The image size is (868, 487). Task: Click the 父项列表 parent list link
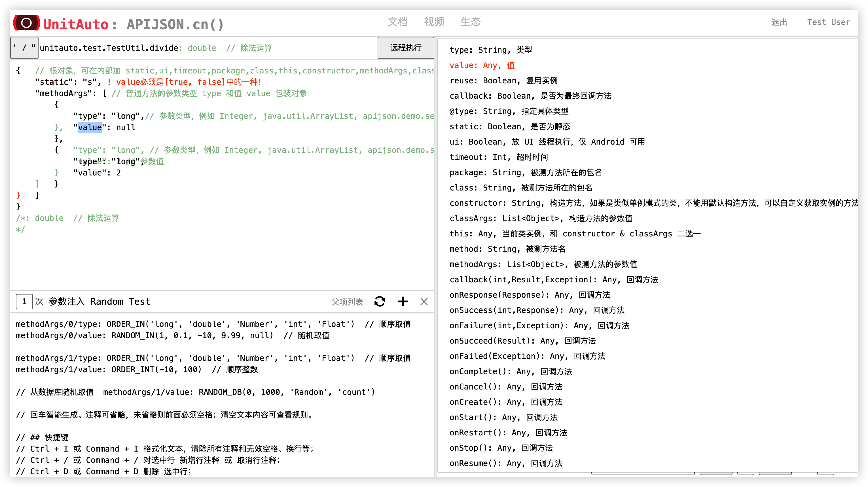(347, 302)
